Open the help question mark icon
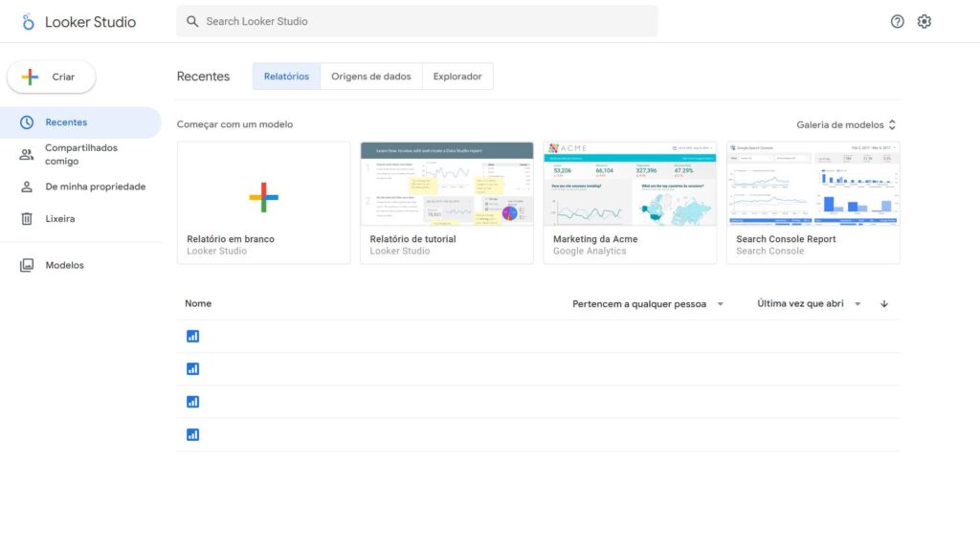The image size is (980, 551). tap(897, 20)
